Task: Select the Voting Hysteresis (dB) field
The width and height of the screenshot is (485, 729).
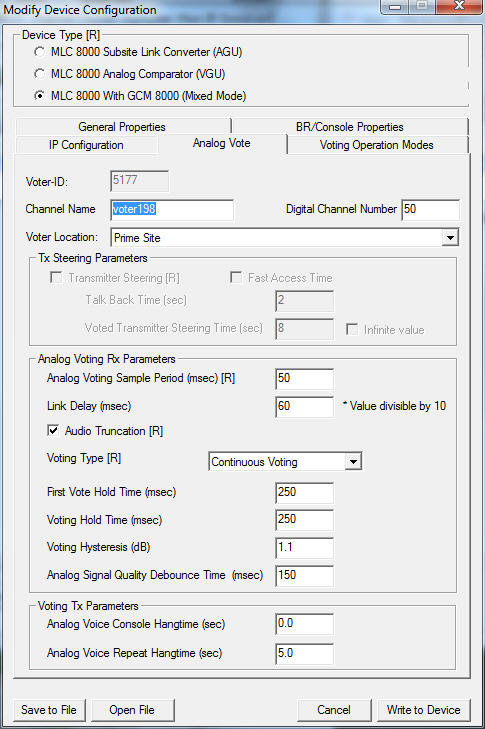Action: point(305,548)
